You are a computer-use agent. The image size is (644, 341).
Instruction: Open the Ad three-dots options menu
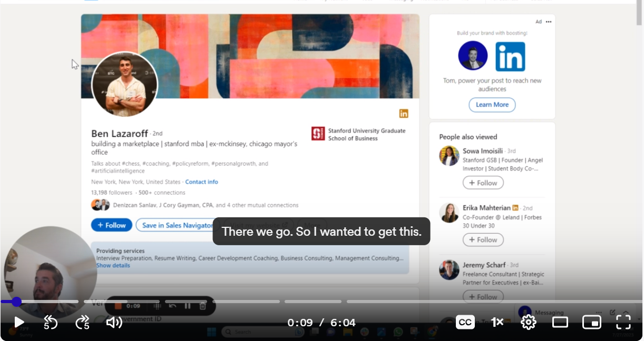pyautogui.click(x=549, y=22)
